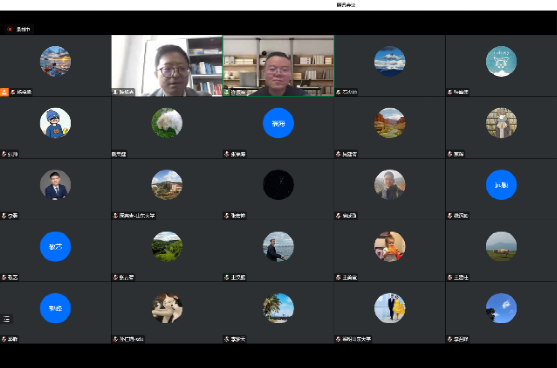
Task: Click muted mic icon of black avatar participant
Action: [227, 215]
